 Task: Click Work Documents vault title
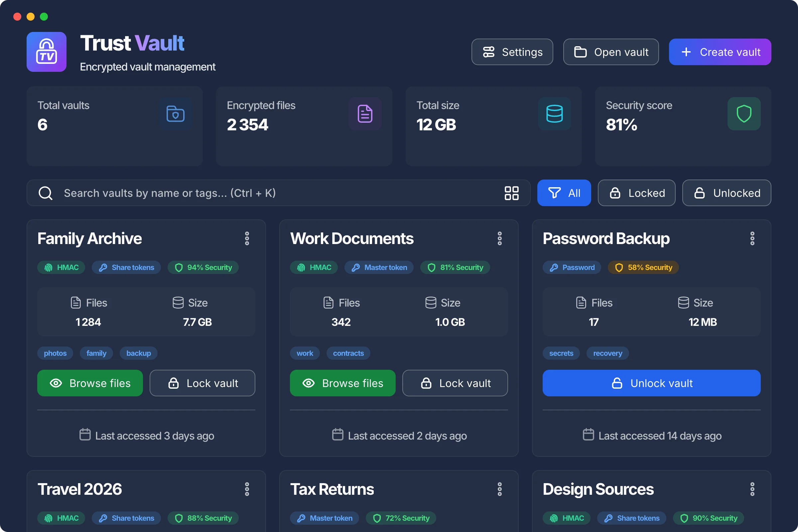tap(352, 239)
